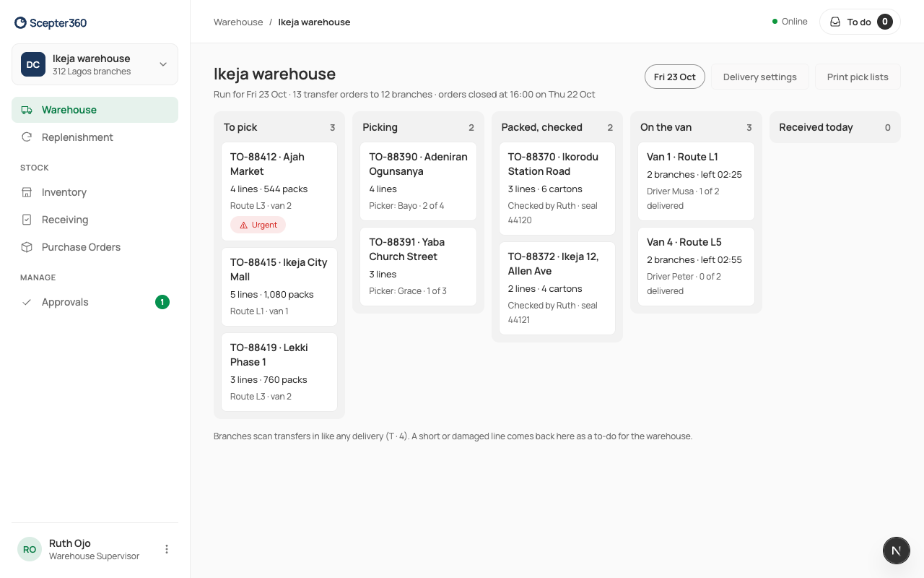The width and height of the screenshot is (924, 578).
Task: Expand the Ikeja warehouse selector chevron
Action: tap(163, 64)
